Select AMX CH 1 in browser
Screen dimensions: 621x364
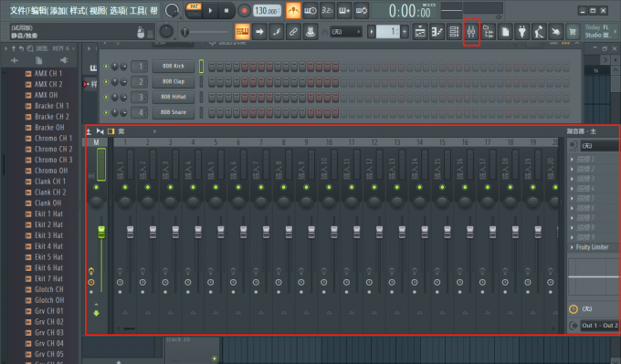[x=47, y=73]
